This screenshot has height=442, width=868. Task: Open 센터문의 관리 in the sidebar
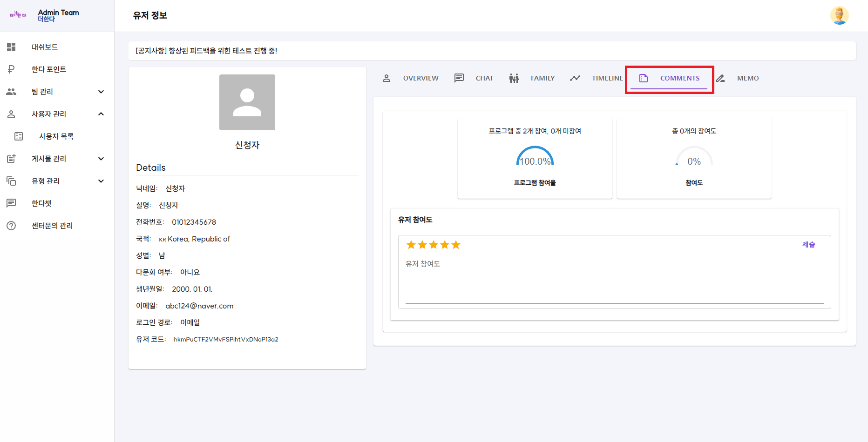(x=57, y=226)
